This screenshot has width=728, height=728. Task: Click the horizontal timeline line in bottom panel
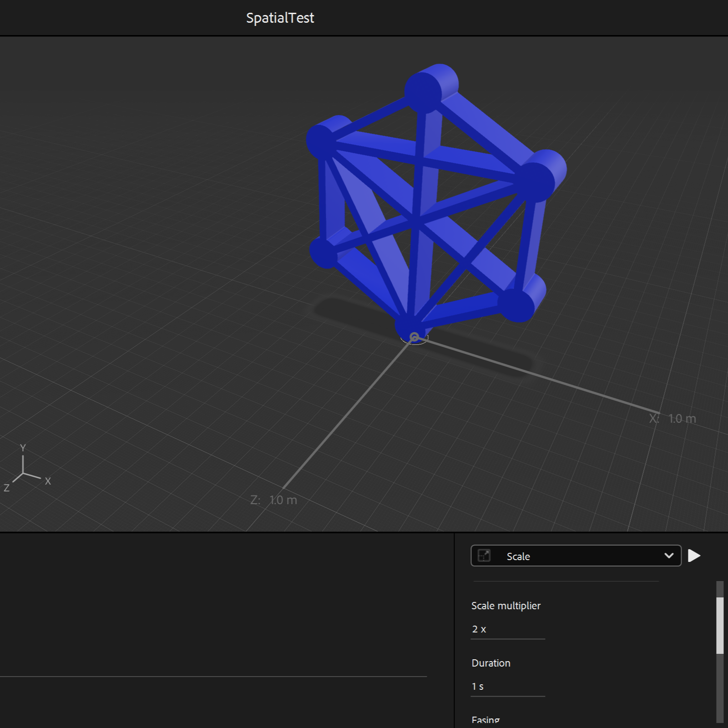[x=214, y=677]
